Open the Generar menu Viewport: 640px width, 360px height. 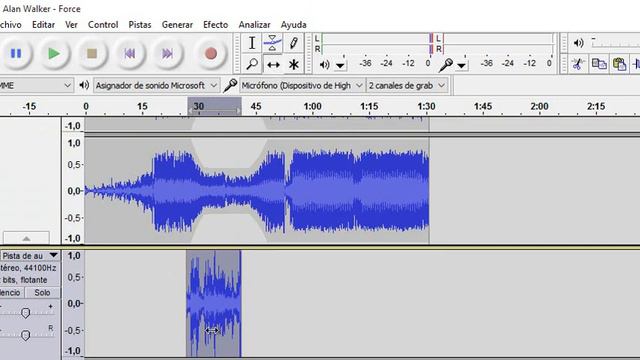pos(177,24)
